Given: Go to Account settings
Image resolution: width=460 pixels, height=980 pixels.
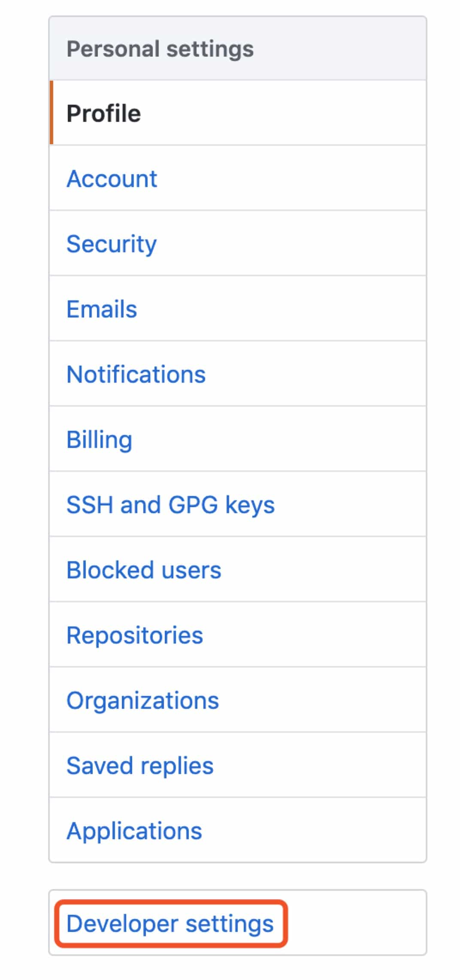Looking at the screenshot, I should 238,178.
